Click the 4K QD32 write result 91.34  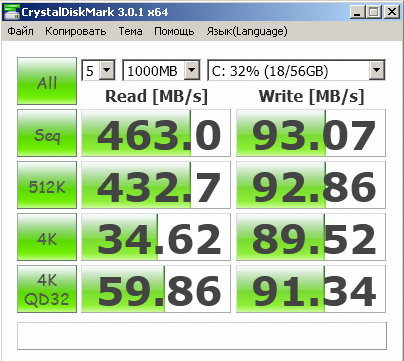click(x=311, y=289)
